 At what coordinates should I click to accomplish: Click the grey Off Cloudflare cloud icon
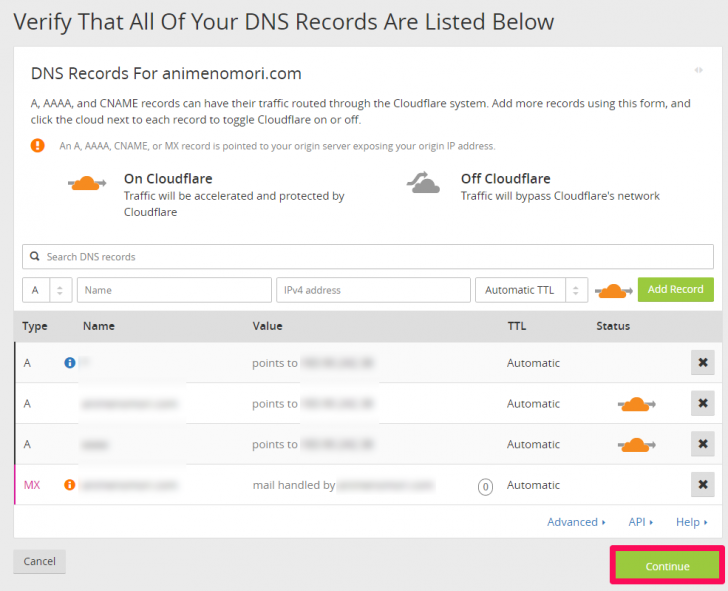(x=423, y=183)
